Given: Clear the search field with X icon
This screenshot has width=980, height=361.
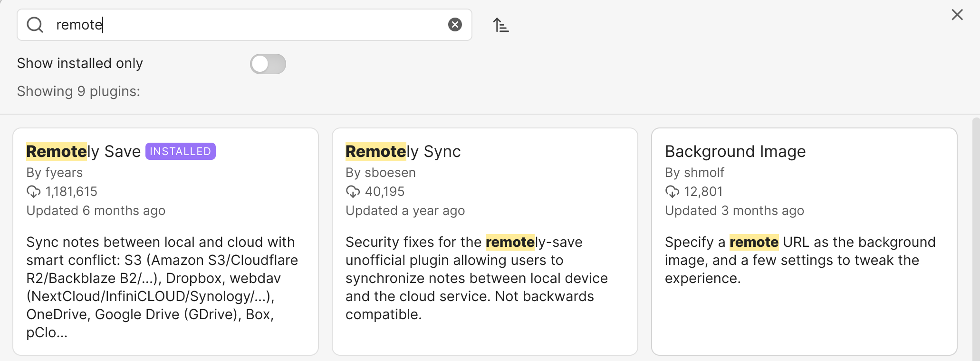Looking at the screenshot, I should (x=455, y=25).
